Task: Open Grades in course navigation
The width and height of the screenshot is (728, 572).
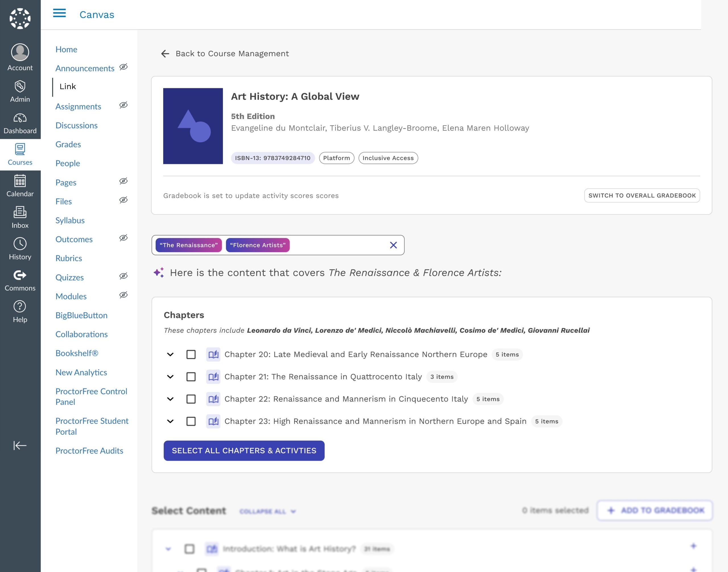Action: click(x=68, y=144)
